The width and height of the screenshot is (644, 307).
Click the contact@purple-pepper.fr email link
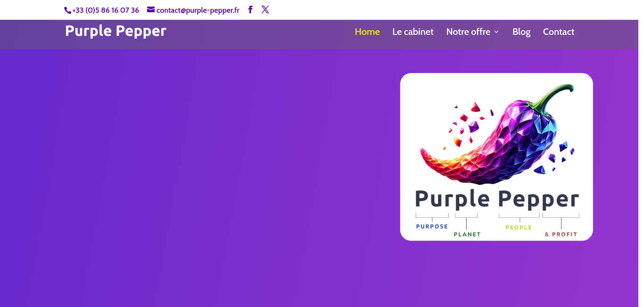pos(198,10)
